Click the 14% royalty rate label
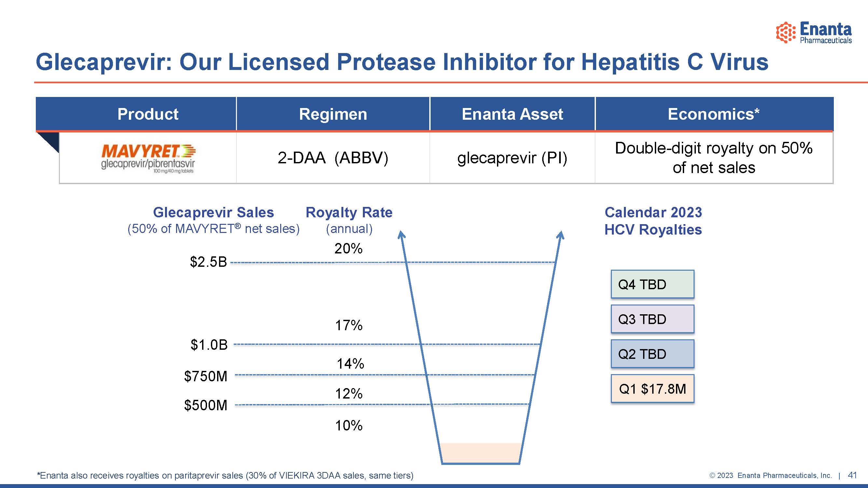Screen dimensions: 868x488 tap(351, 364)
